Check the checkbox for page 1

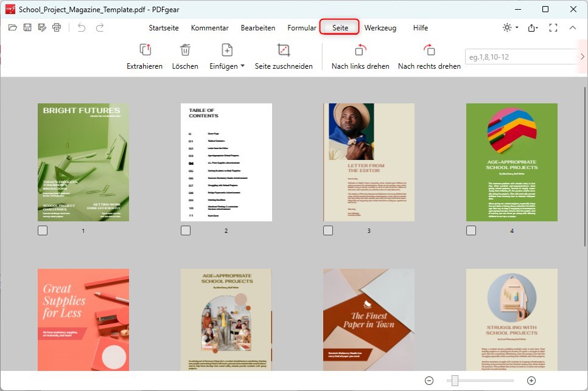[x=43, y=230]
